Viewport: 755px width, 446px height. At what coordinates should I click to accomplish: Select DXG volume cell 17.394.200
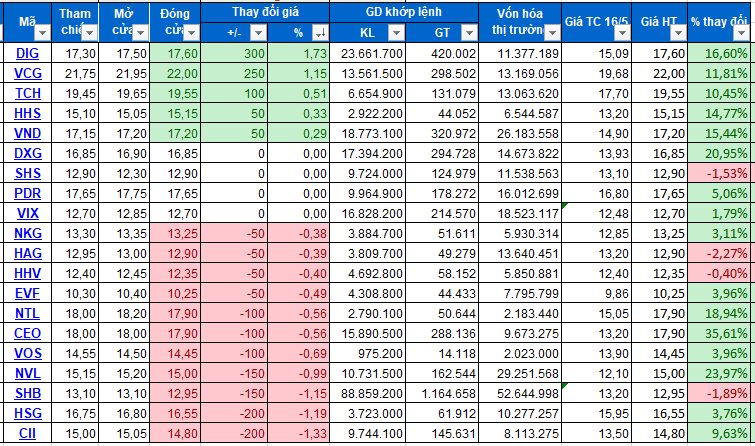click(367, 154)
